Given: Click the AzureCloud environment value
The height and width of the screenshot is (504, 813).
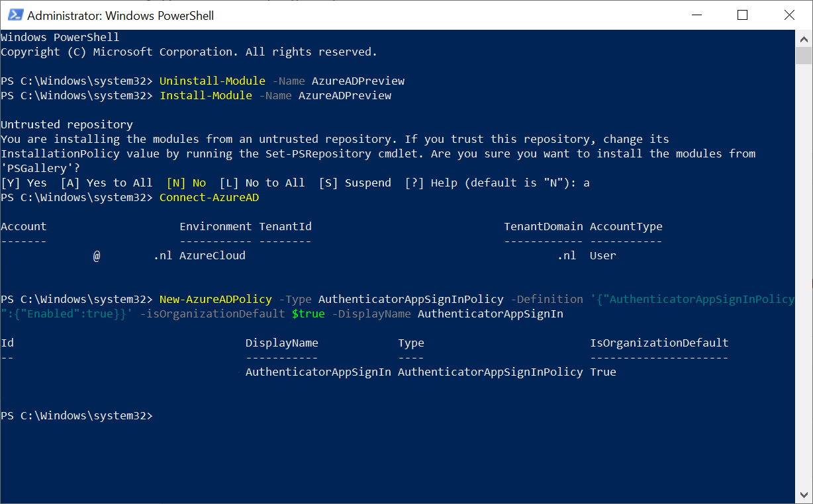Looking at the screenshot, I should [212, 256].
